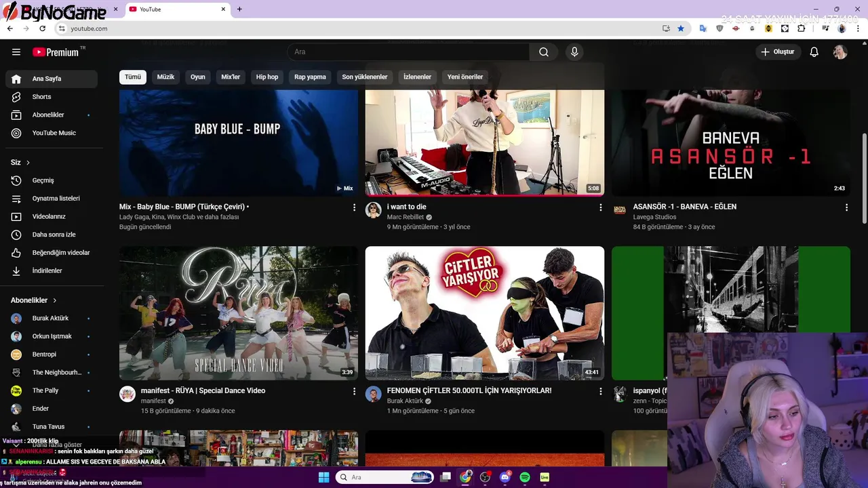Open Oynatma listeleri in sidebar
Screen dimensions: 868x488
point(52,199)
